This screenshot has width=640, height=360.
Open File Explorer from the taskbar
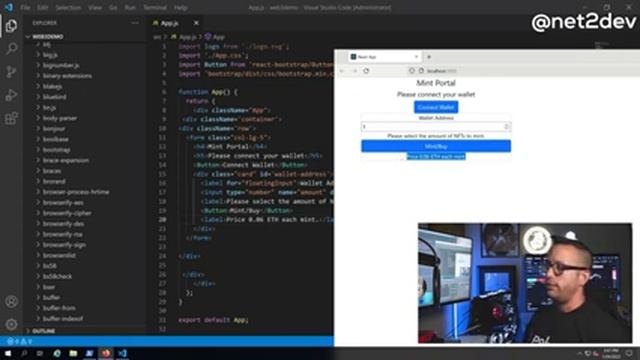[x=73, y=353]
